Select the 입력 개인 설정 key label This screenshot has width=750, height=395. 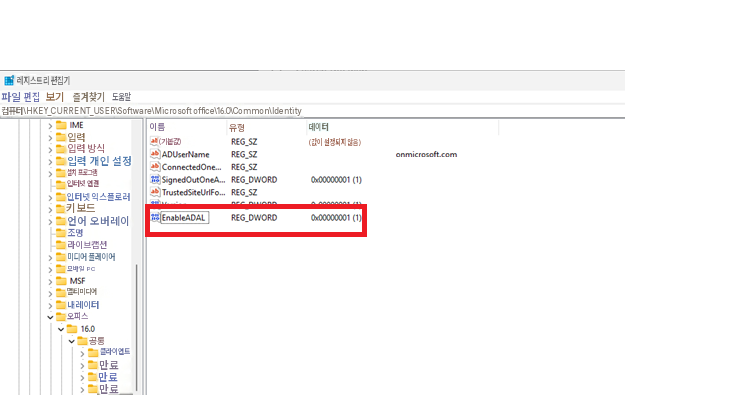(x=99, y=161)
